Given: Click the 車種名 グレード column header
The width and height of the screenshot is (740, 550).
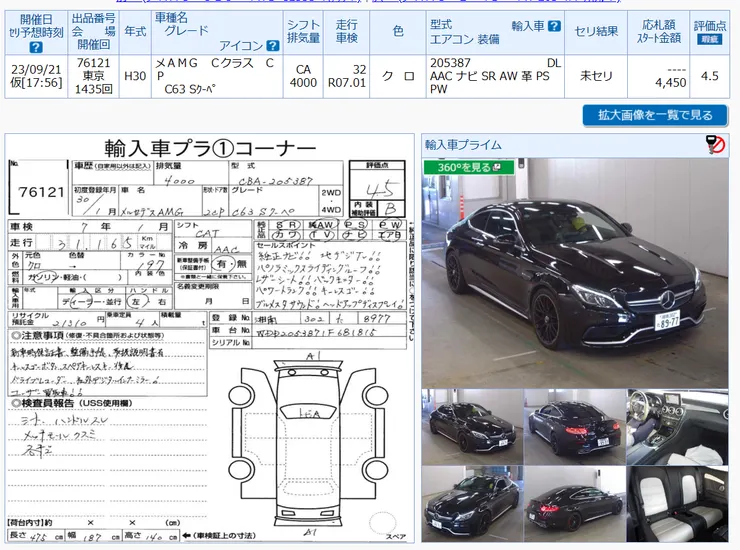Looking at the screenshot, I should (x=217, y=32).
